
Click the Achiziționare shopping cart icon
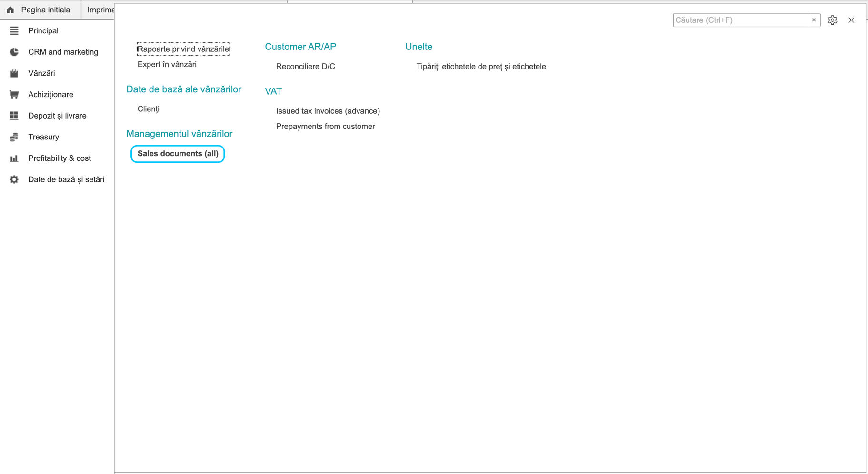click(x=14, y=94)
